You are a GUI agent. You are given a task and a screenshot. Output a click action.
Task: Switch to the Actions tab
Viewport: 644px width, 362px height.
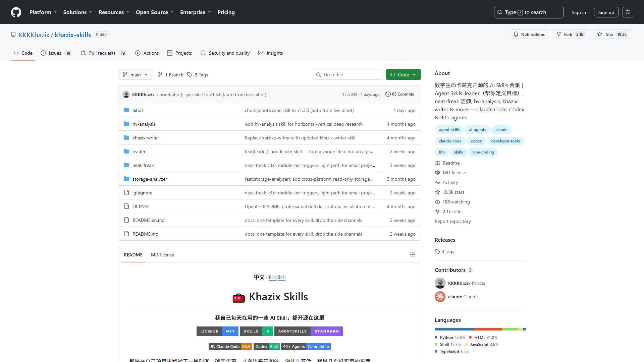(147, 53)
